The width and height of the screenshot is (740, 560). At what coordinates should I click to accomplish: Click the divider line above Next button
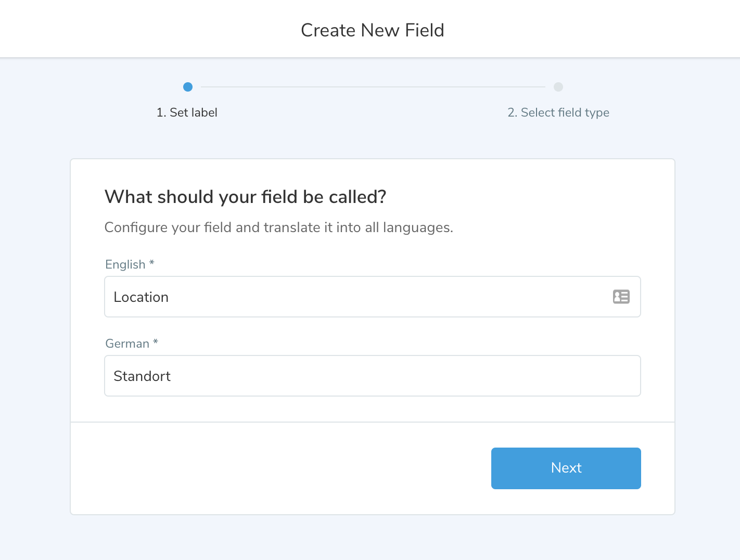[x=372, y=422]
